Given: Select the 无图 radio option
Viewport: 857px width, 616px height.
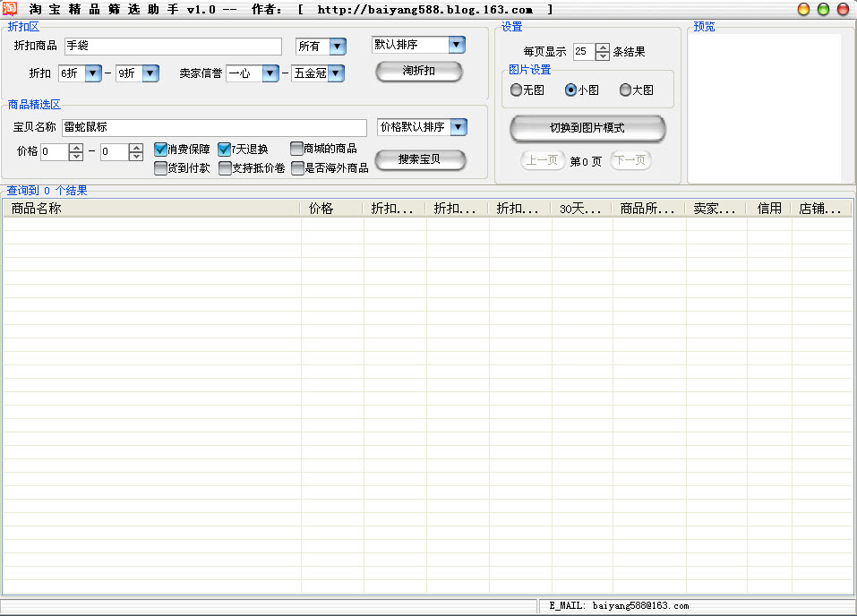Looking at the screenshot, I should pyautogui.click(x=516, y=90).
